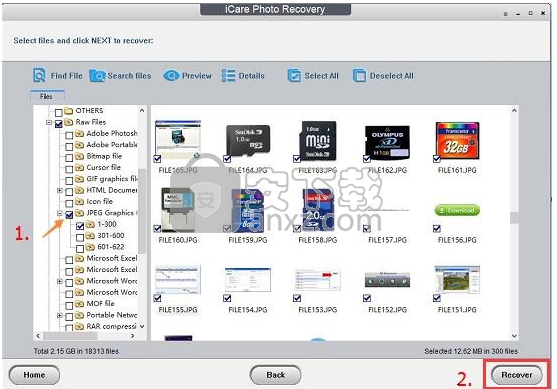Viewport: 557px width, 389px height.
Task: Toggle the 1-300 folder checkbox
Action: 80,226
